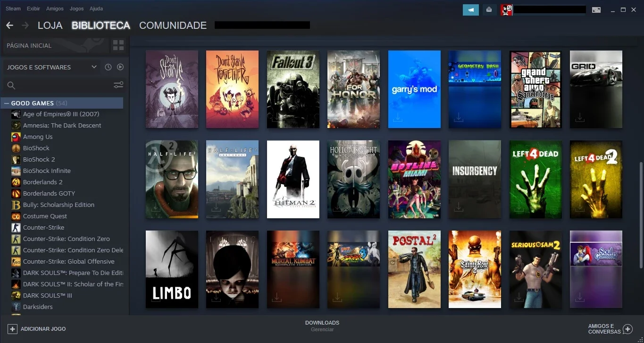The image size is (644, 343).
Task: Click Adicionar Jogo at bottom left
Action: (37, 329)
